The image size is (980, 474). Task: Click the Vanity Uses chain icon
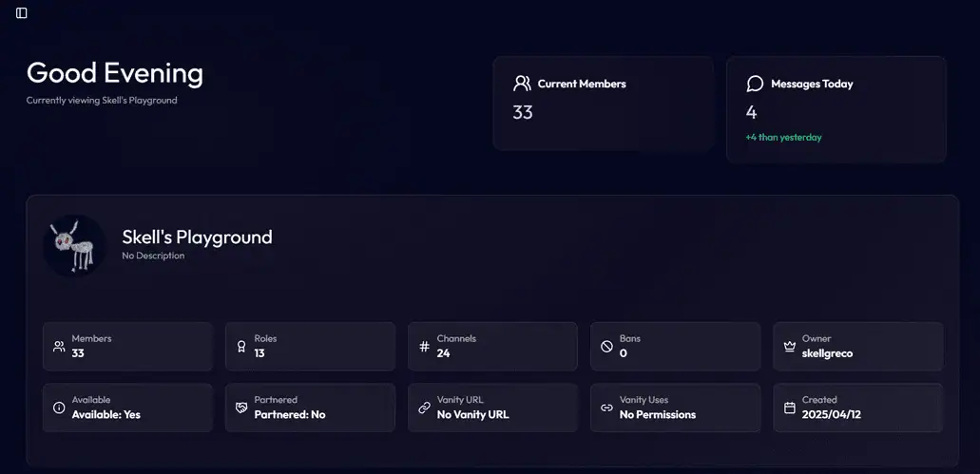coord(606,408)
